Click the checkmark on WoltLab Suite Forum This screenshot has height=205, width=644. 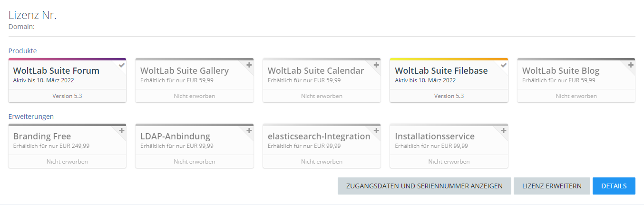(122, 65)
